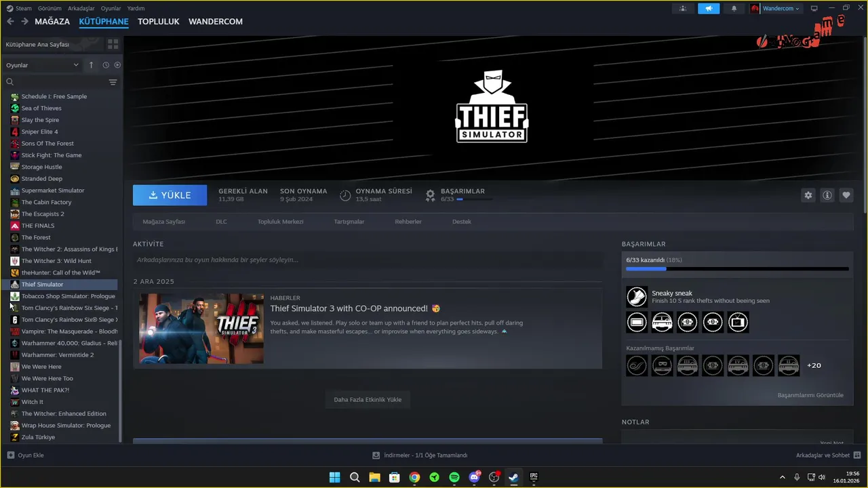Open the Oyunlar menu in menu bar
Viewport: 868px width, 488px height.
click(x=111, y=8)
